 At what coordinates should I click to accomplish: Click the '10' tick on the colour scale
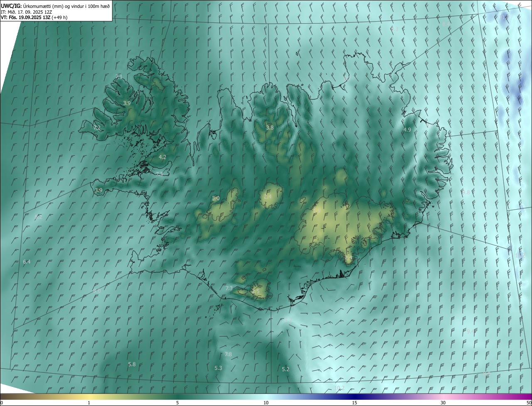266,403
